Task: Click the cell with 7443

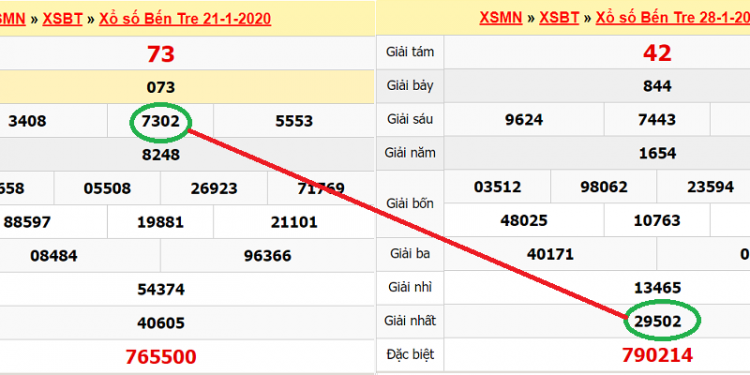Action: pos(657,120)
